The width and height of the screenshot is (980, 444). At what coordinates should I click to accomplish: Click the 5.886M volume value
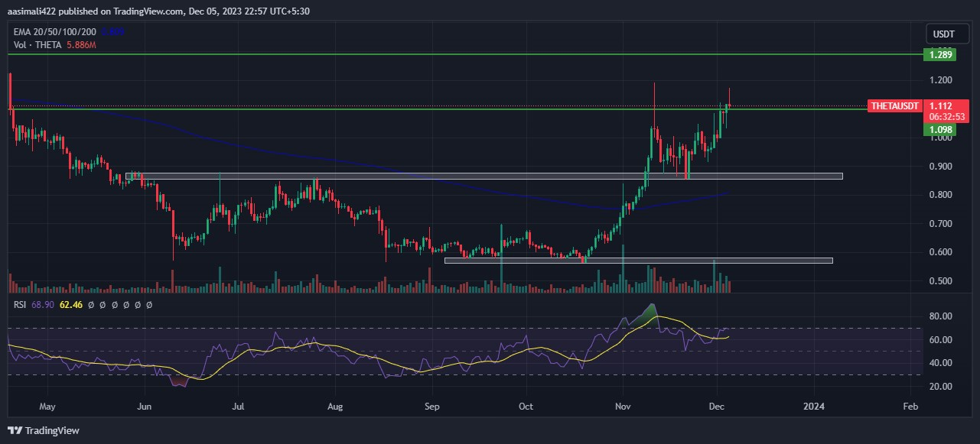(82, 45)
